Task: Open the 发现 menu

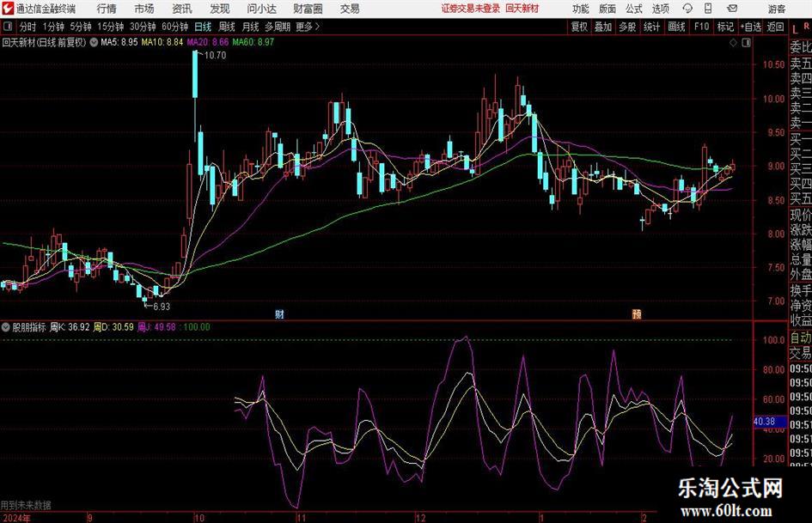Action: (220, 9)
